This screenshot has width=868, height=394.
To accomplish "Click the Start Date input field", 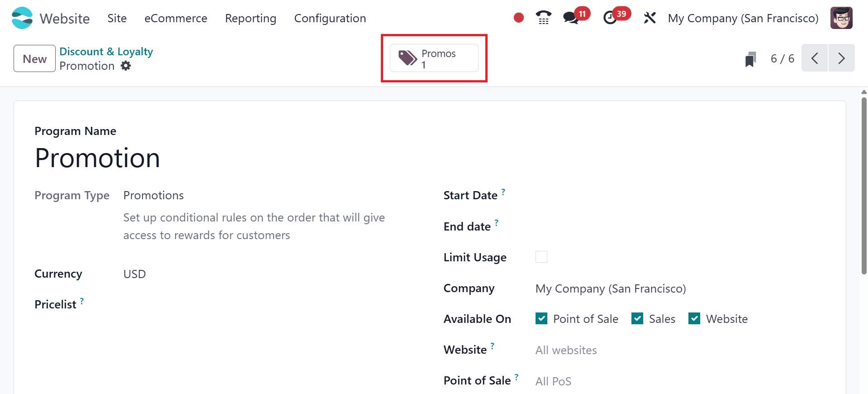I will pos(681,196).
